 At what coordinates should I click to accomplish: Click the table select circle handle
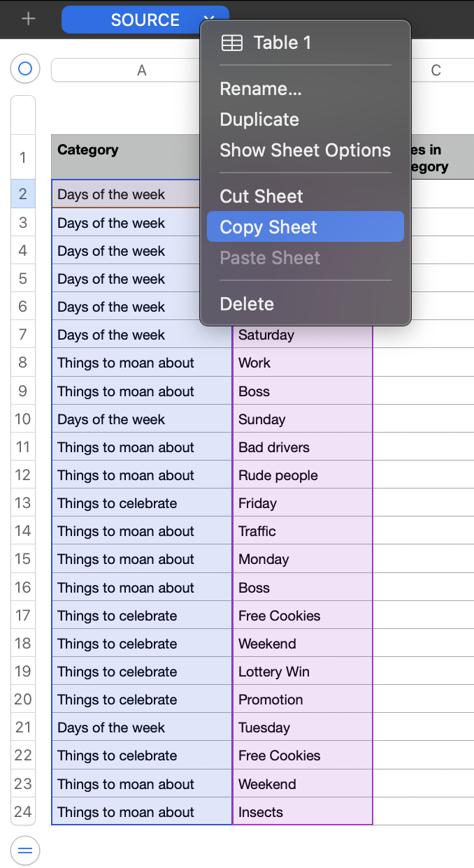(x=25, y=68)
